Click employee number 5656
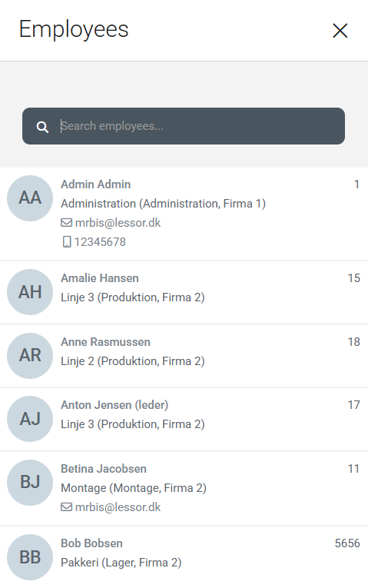 click(x=347, y=543)
